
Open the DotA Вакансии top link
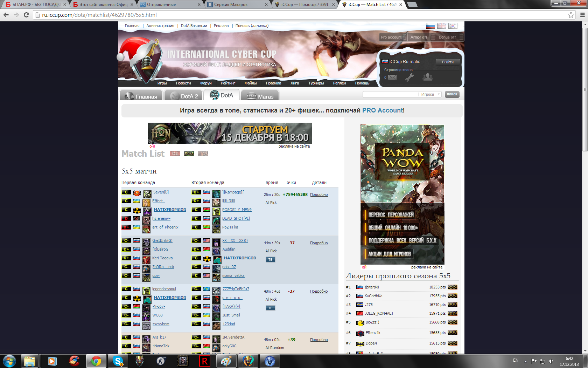(x=194, y=26)
